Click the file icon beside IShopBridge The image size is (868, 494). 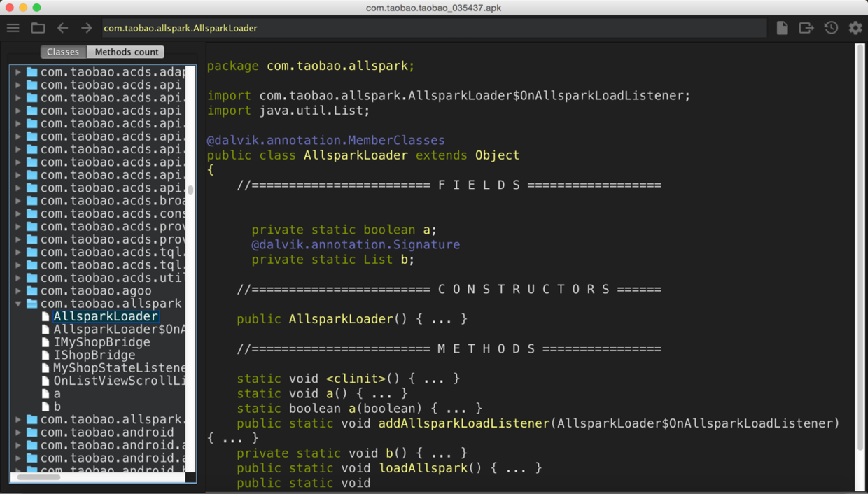tap(46, 355)
